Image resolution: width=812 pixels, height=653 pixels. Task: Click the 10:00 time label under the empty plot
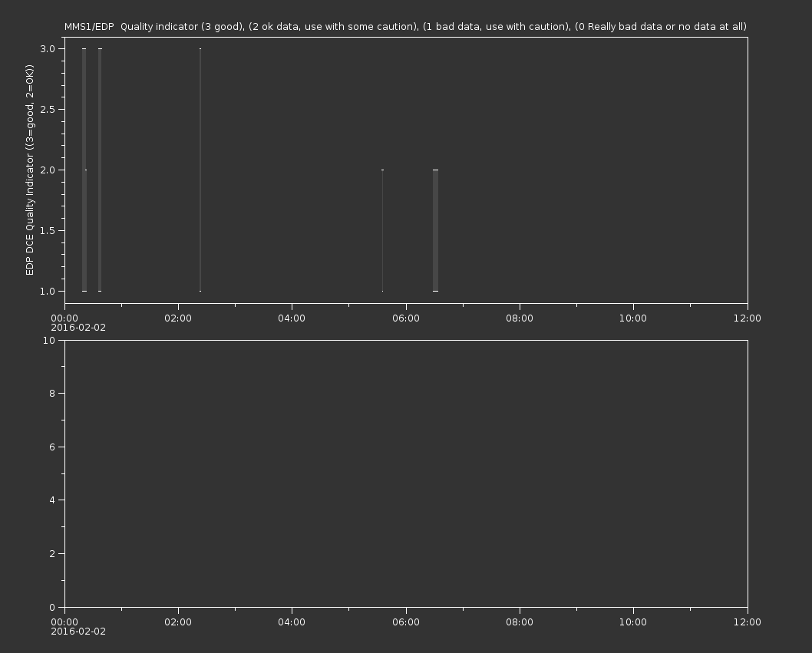(x=633, y=622)
